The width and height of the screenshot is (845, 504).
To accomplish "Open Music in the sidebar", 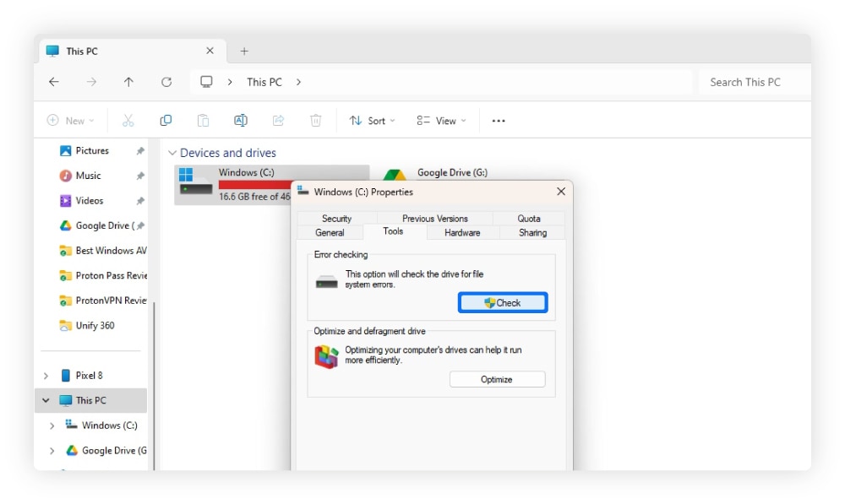I will tap(88, 176).
